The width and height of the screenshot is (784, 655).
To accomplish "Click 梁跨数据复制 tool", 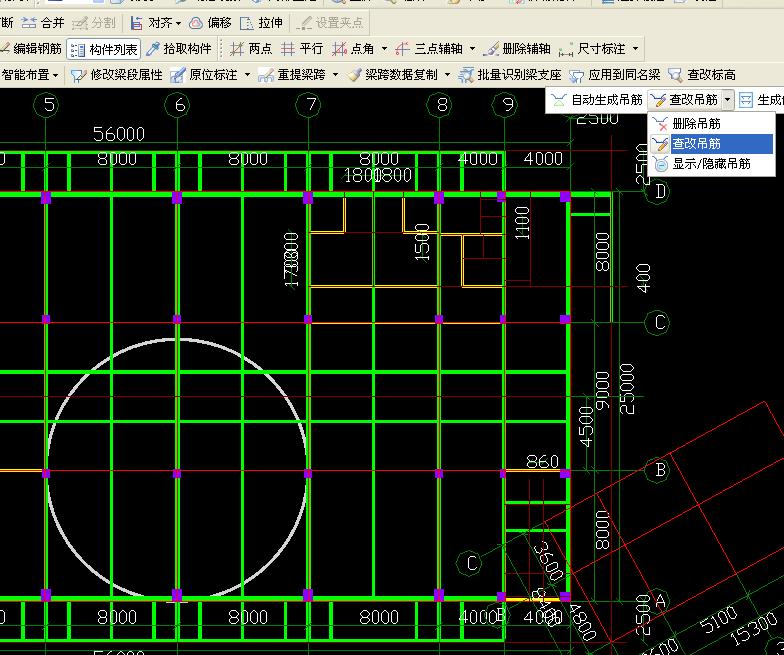I will [x=393, y=75].
